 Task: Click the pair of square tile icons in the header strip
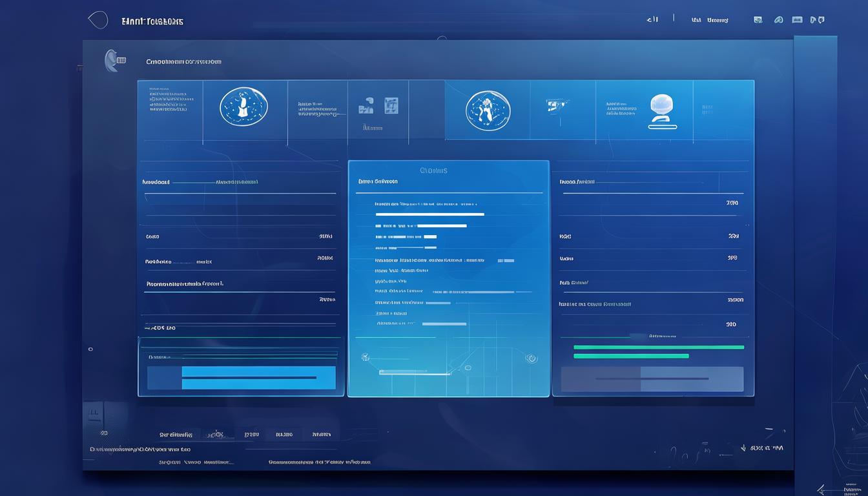point(378,105)
